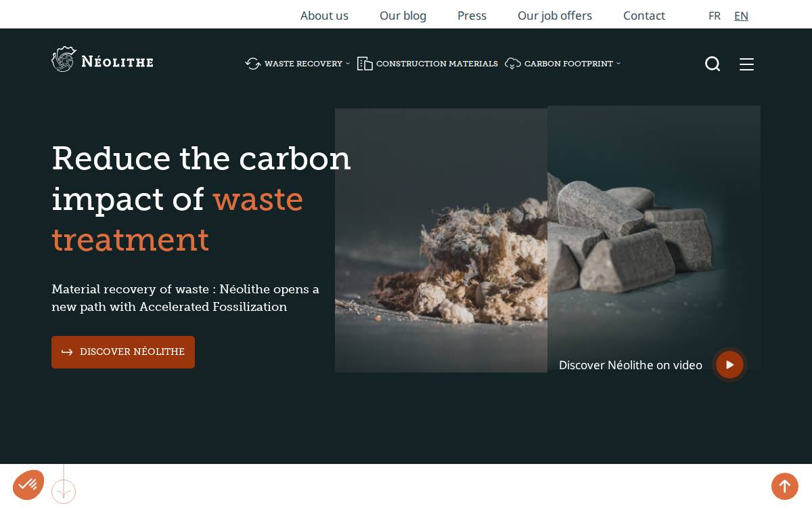Viewport: 812px width, 508px height.
Task: Open the Contact page
Action: pos(644,16)
